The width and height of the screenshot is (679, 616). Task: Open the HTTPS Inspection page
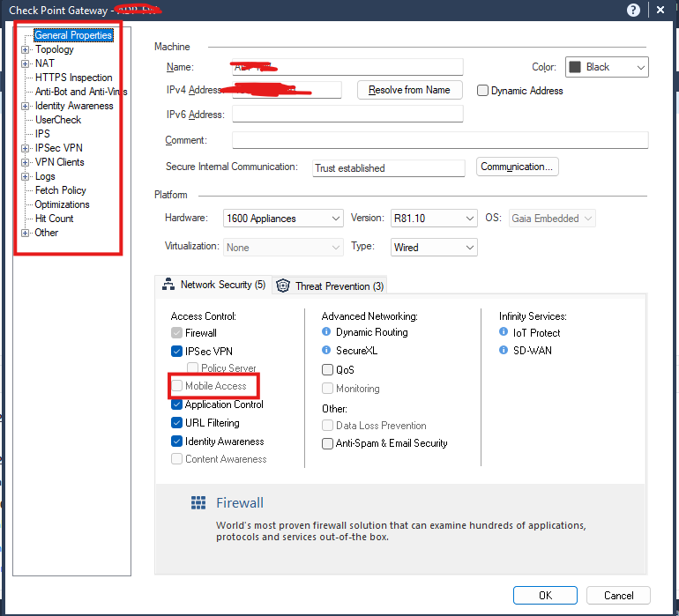73,78
